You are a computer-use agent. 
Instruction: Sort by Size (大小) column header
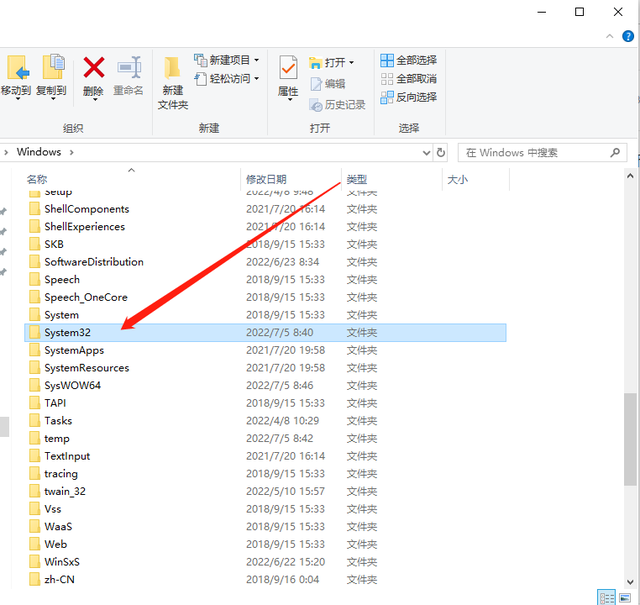tap(457, 179)
